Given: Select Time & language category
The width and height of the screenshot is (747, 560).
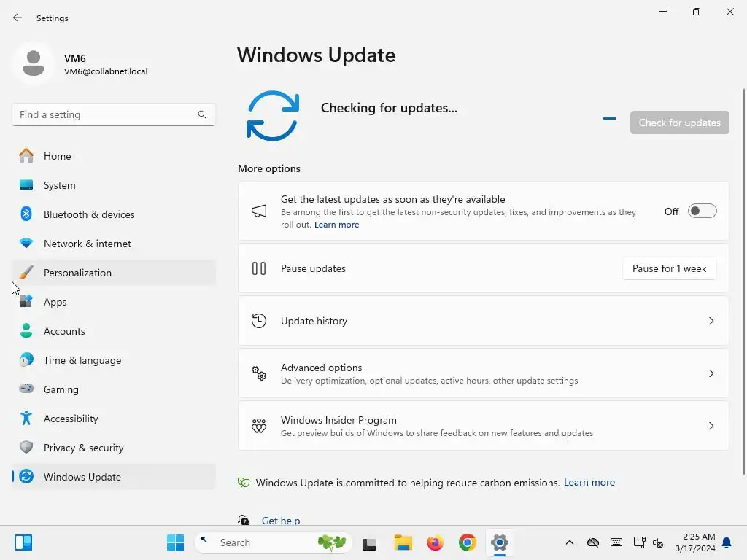Looking at the screenshot, I should pyautogui.click(x=114, y=359).
